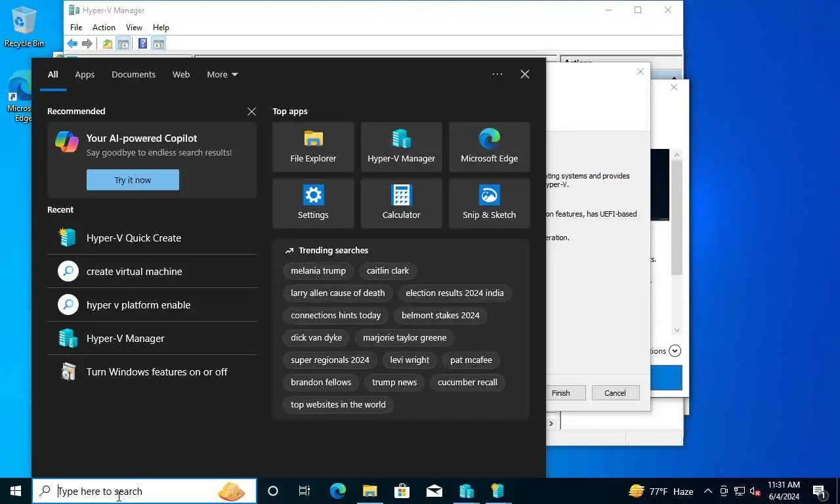Click Cancel in the wizard dialog
This screenshot has height=504, width=840.
615,393
